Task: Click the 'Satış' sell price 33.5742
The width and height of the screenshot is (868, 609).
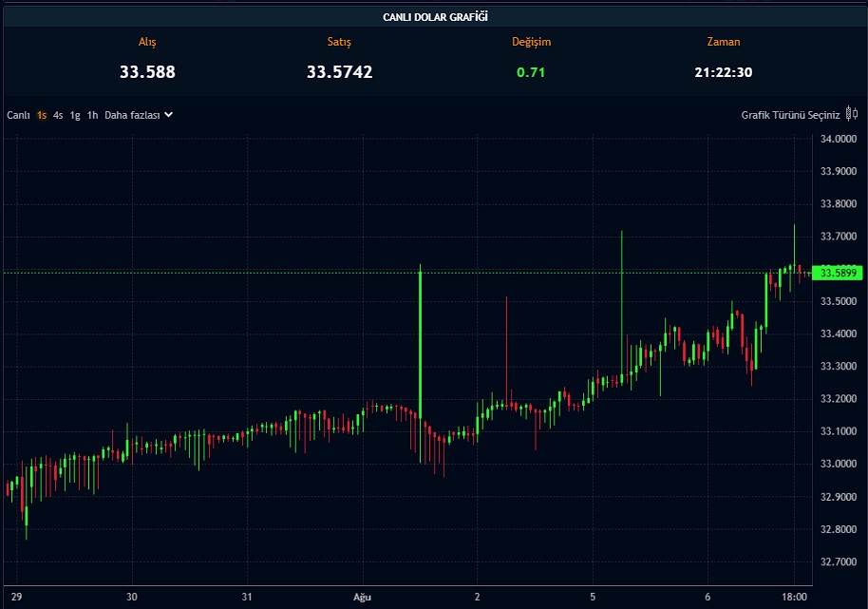Action: (x=339, y=72)
